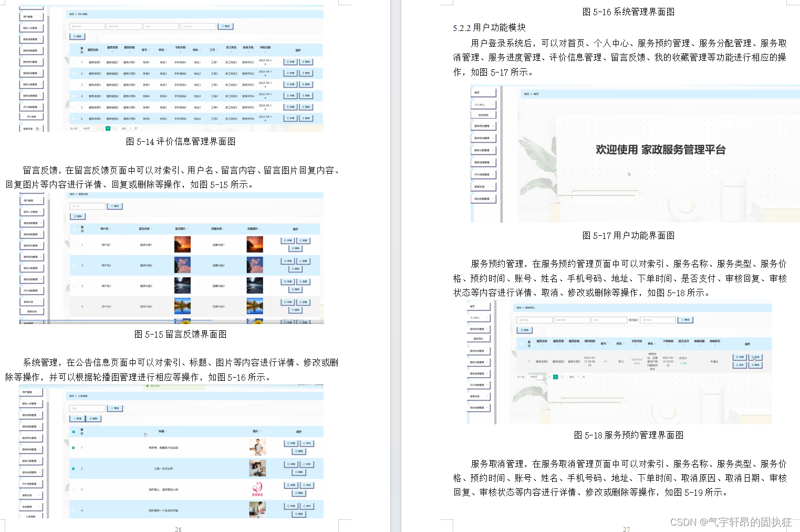The width and height of the screenshot is (800, 532).
Task: Click 用户名3 留言图片 river thumbnail in figure 5-15
Action: coord(182,286)
